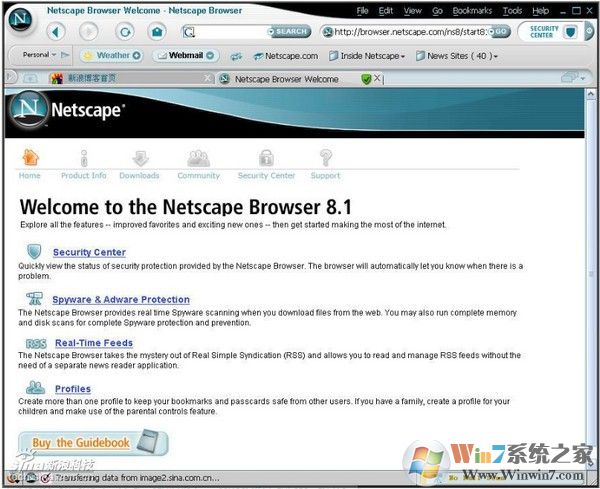The height and width of the screenshot is (489, 600).
Task: Click the new tab icon on tab bar
Action: click(30, 78)
